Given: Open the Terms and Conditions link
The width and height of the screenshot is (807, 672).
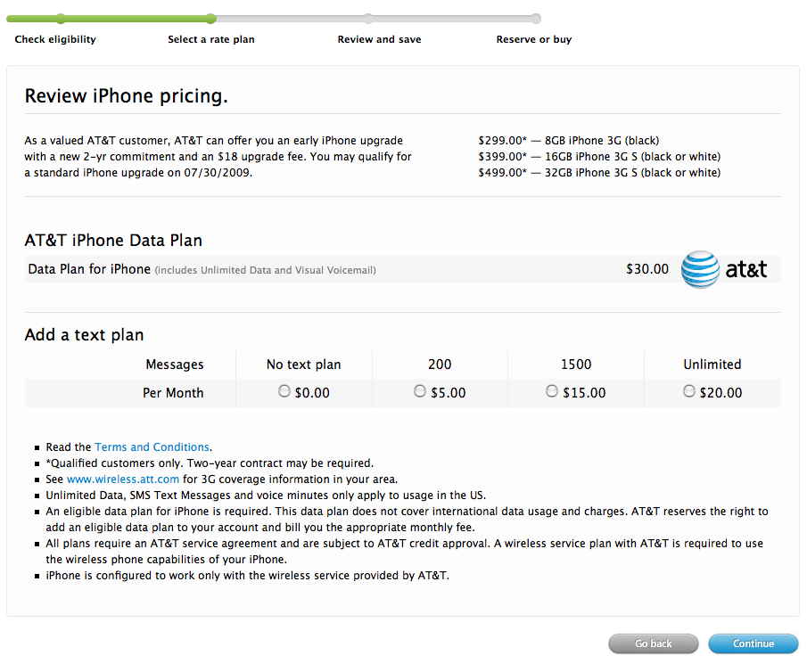Looking at the screenshot, I should (152, 447).
